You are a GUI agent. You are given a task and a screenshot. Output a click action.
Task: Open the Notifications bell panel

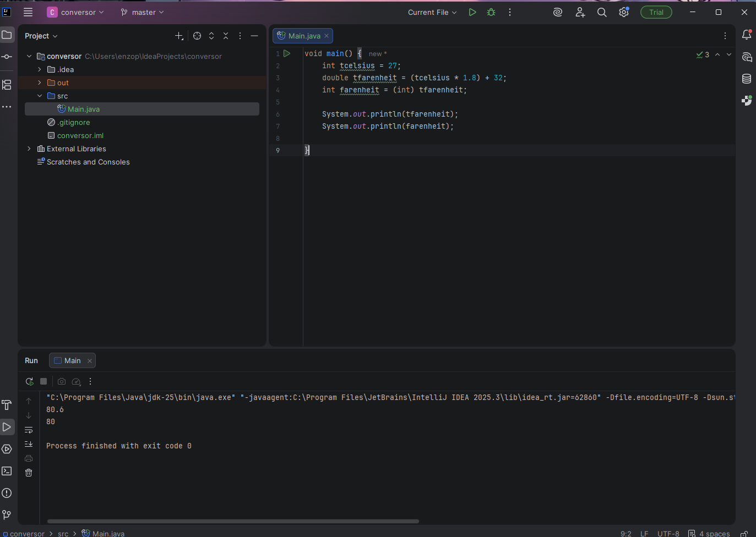(x=747, y=35)
